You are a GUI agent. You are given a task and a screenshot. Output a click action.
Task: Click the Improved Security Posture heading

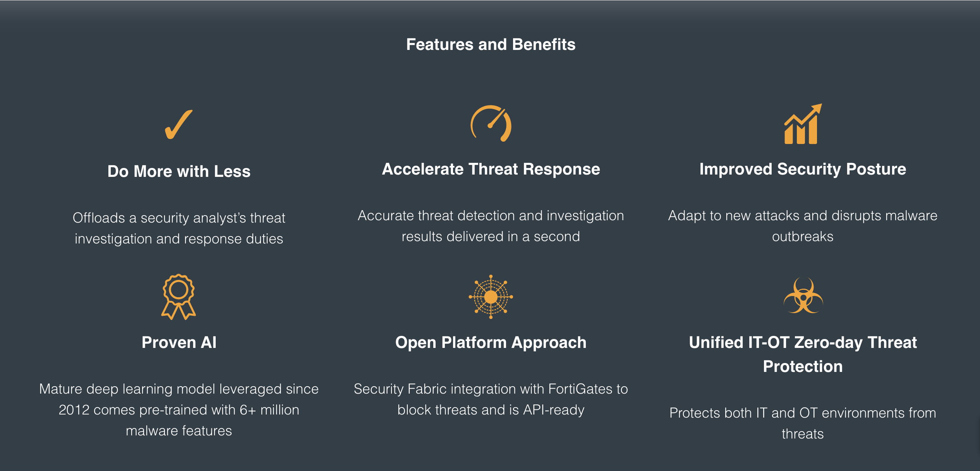tap(803, 169)
